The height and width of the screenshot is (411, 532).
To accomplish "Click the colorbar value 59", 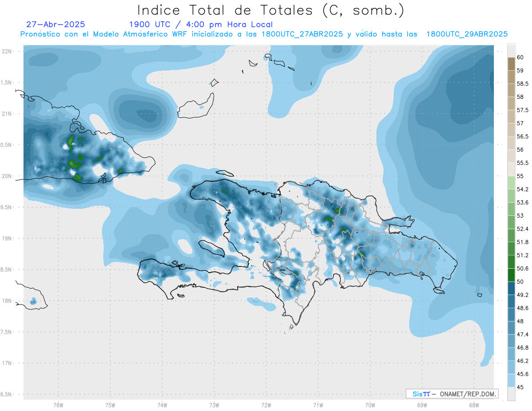I will coord(520,70).
